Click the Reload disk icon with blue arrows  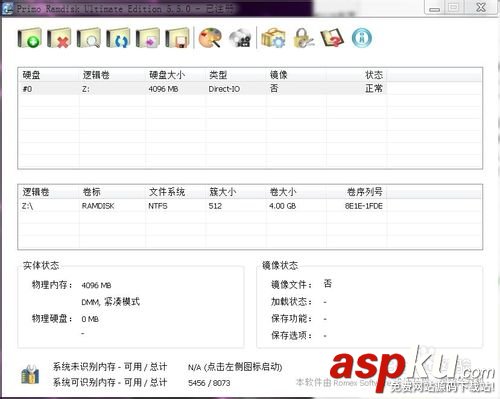tap(118, 38)
